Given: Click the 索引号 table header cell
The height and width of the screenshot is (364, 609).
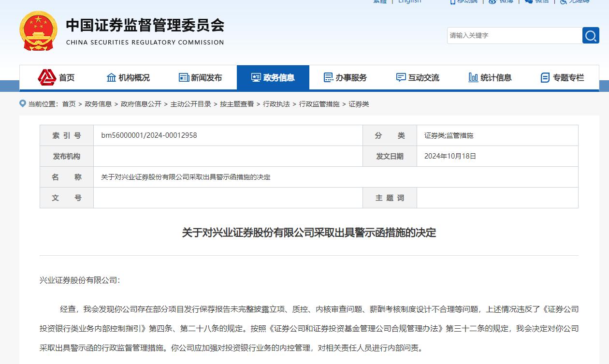Looking at the screenshot, I should [67, 135].
